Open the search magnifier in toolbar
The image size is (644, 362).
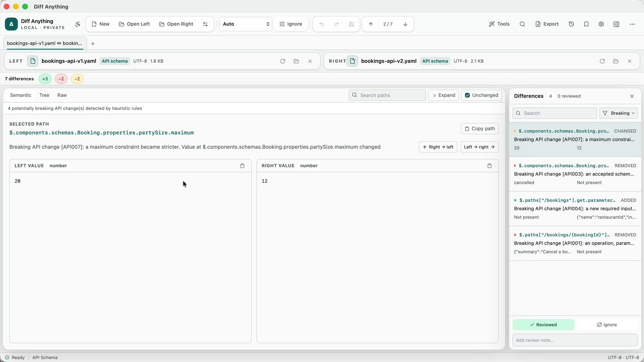point(522,24)
